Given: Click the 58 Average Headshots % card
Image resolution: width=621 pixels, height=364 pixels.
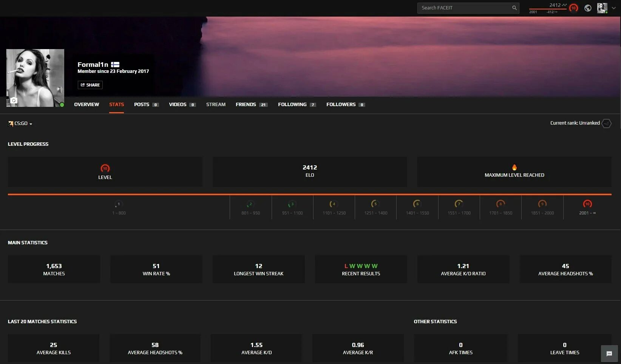Looking at the screenshot, I should pyautogui.click(x=155, y=348).
